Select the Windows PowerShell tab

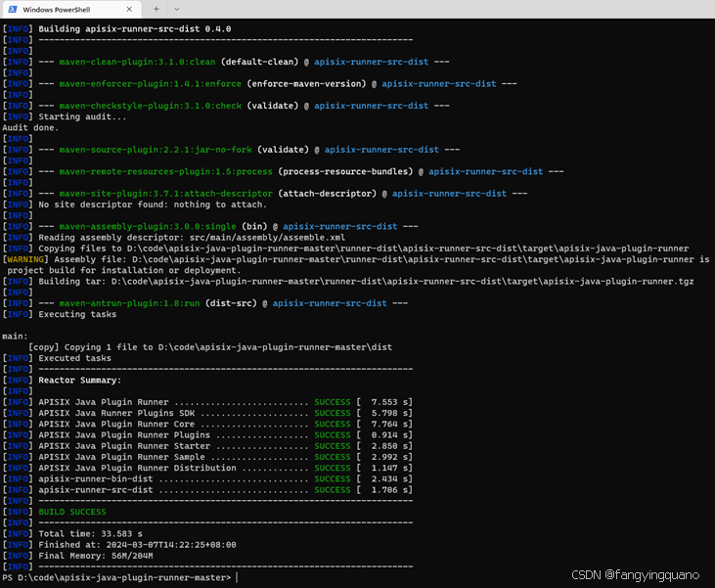(x=70, y=9)
